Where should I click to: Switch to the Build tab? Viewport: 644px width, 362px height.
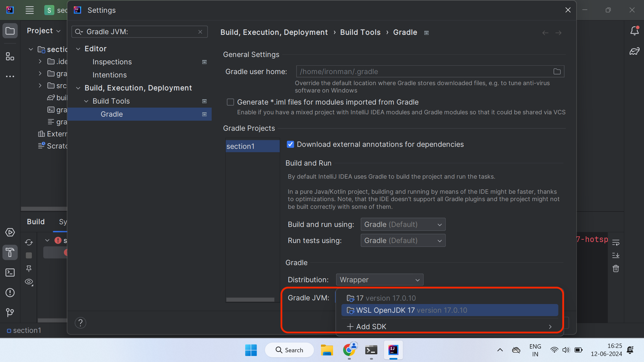(x=36, y=222)
